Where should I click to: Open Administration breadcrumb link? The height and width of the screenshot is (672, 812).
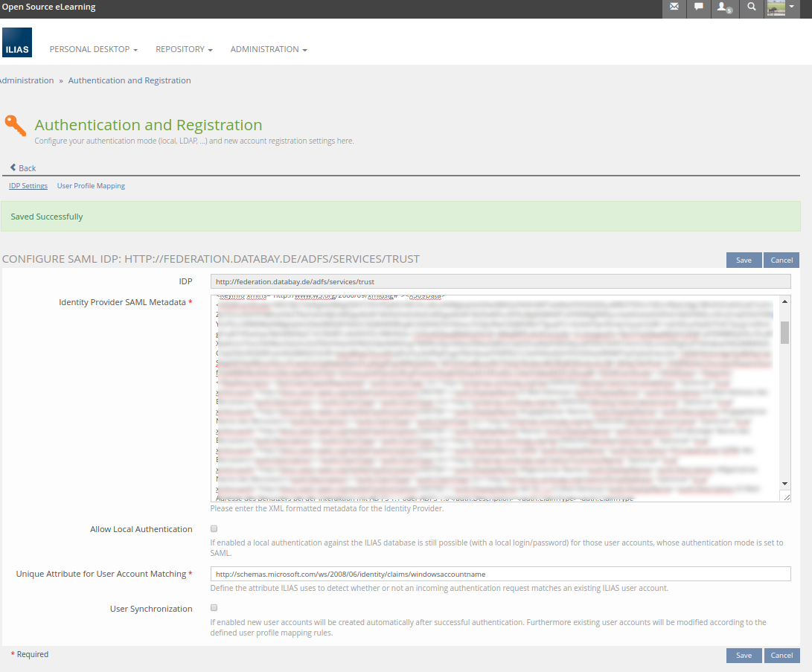click(x=26, y=80)
